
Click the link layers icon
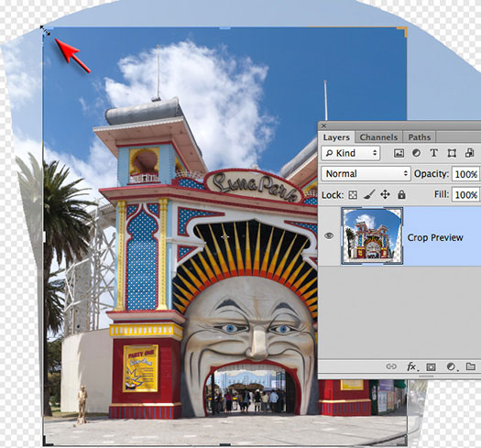coord(391,366)
